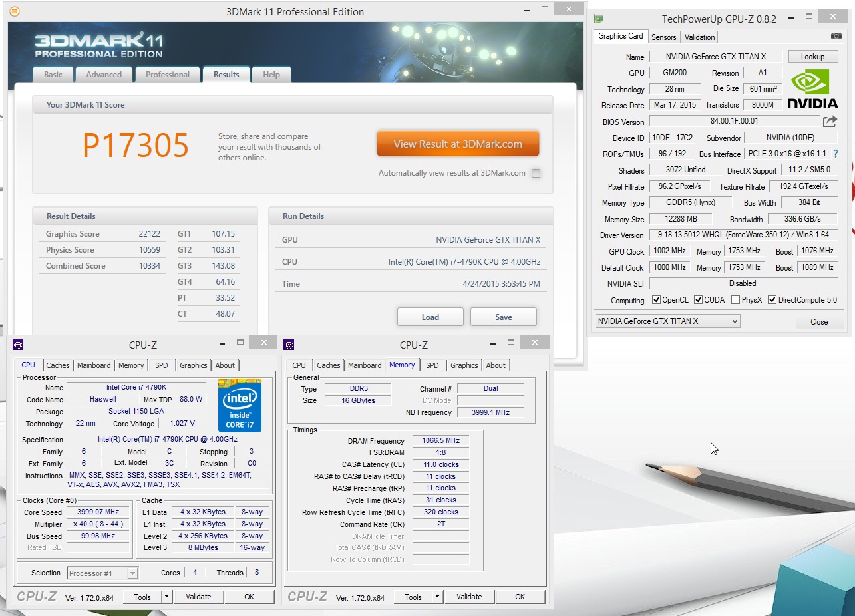The width and height of the screenshot is (855, 616).
Task: Click the 3DMark 11 orange title bar icon
Action: click(x=15, y=11)
